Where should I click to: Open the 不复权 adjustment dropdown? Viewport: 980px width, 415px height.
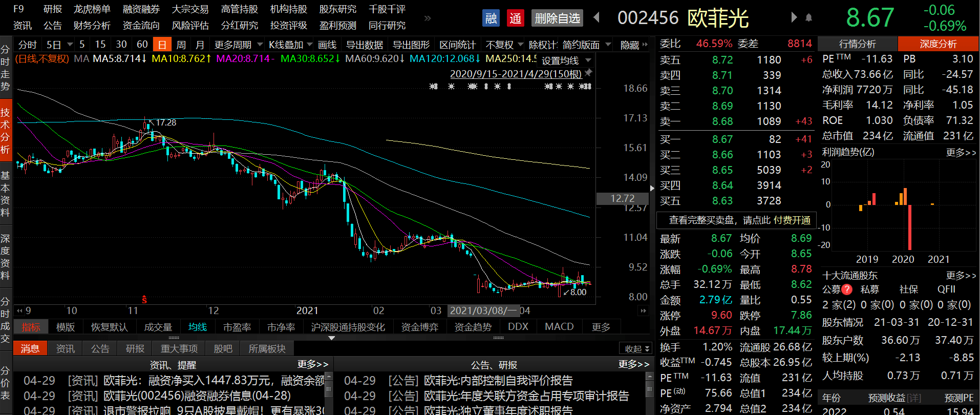point(521,45)
